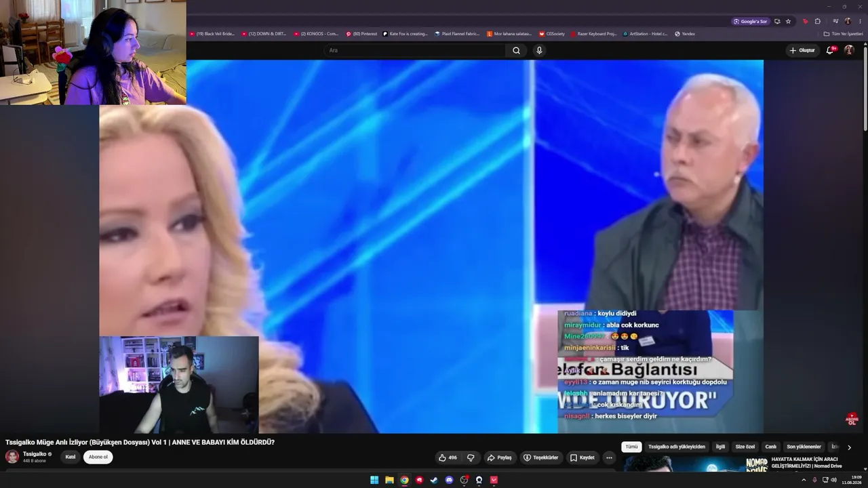Open the Chrome profile avatar
The width and height of the screenshot is (868, 488).
848,21
